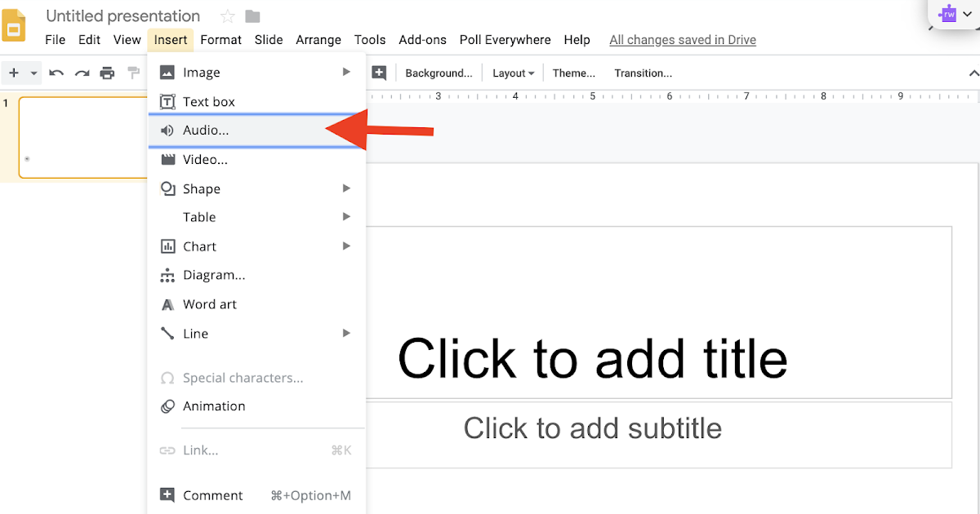Star this presentation
Screen dimensions: 980x514
click(x=226, y=16)
